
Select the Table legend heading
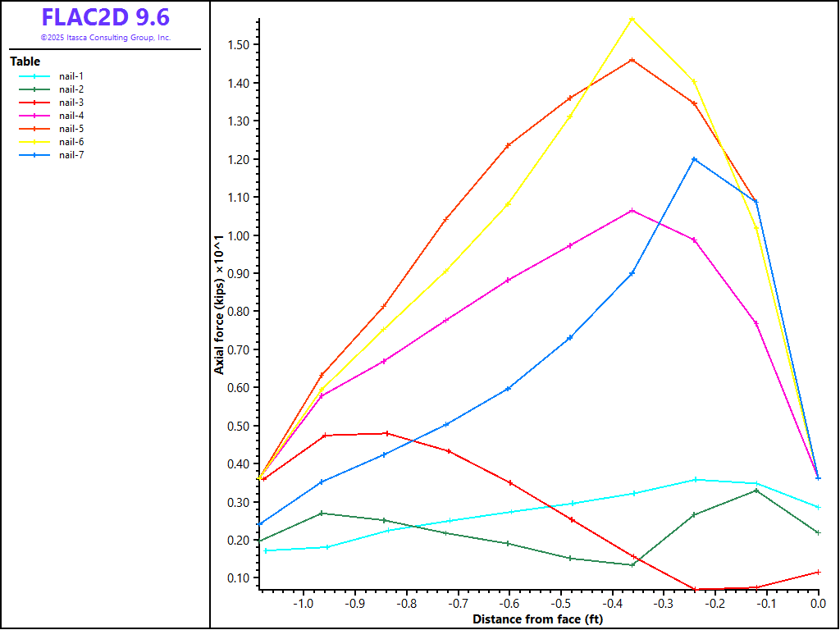point(25,62)
